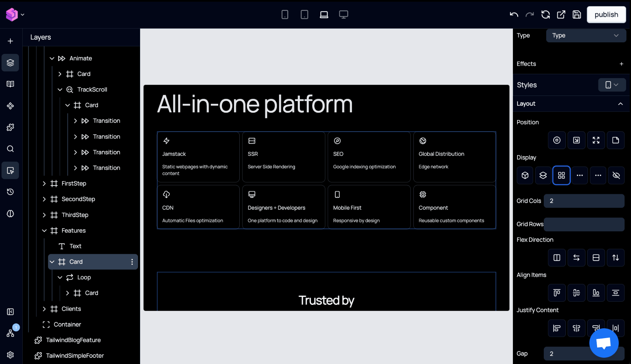Add a new effect with plus
The image size is (631, 364).
pyautogui.click(x=621, y=64)
